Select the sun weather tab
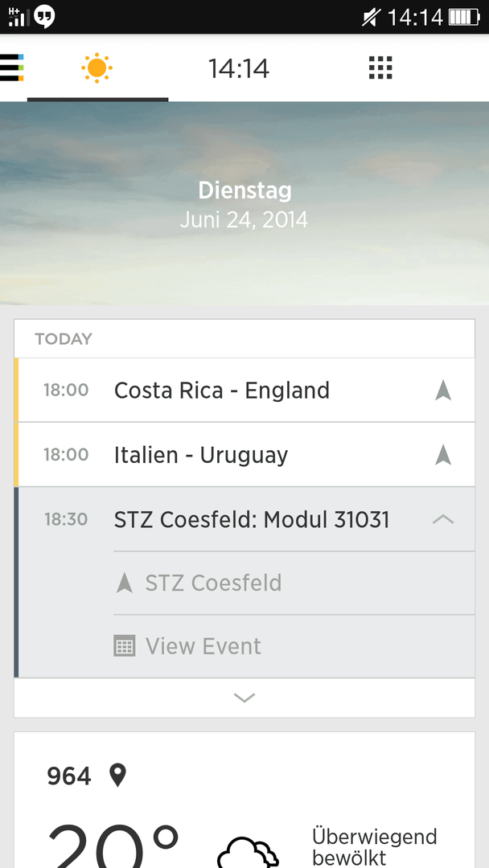 97,68
